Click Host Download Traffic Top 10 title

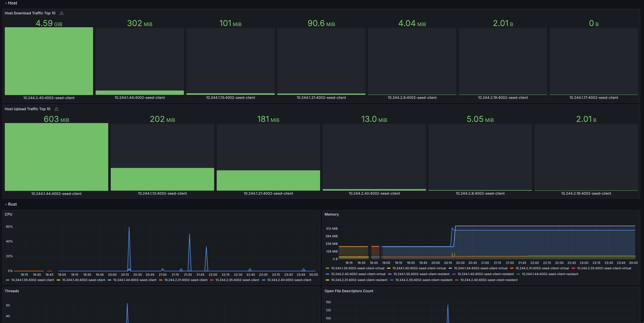pyautogui.click(x=30, y=13)
